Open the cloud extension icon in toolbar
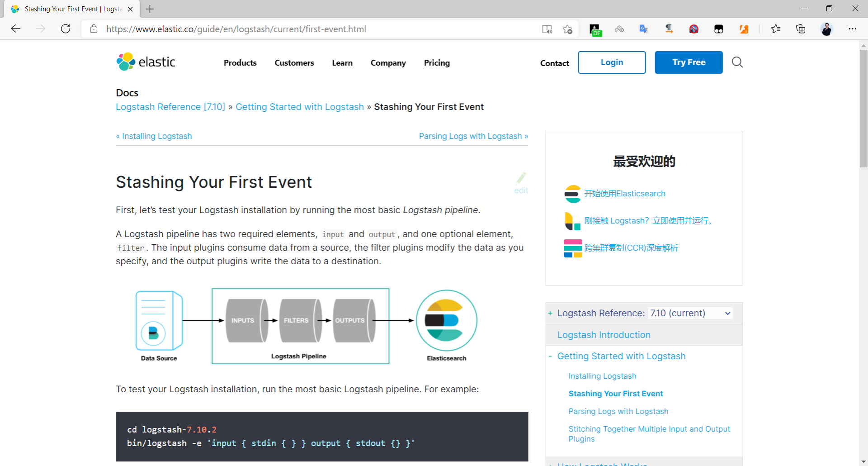 pyautogui.click(x=619, y=29)
